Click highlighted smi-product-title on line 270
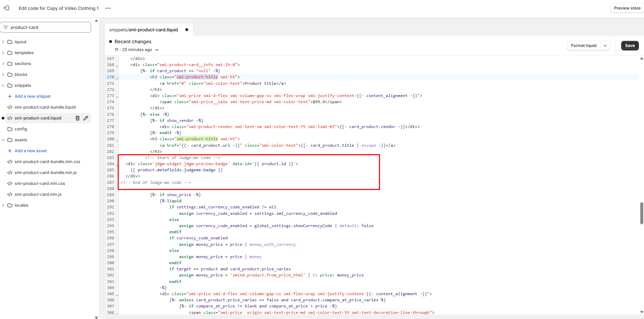 point(197,77)
